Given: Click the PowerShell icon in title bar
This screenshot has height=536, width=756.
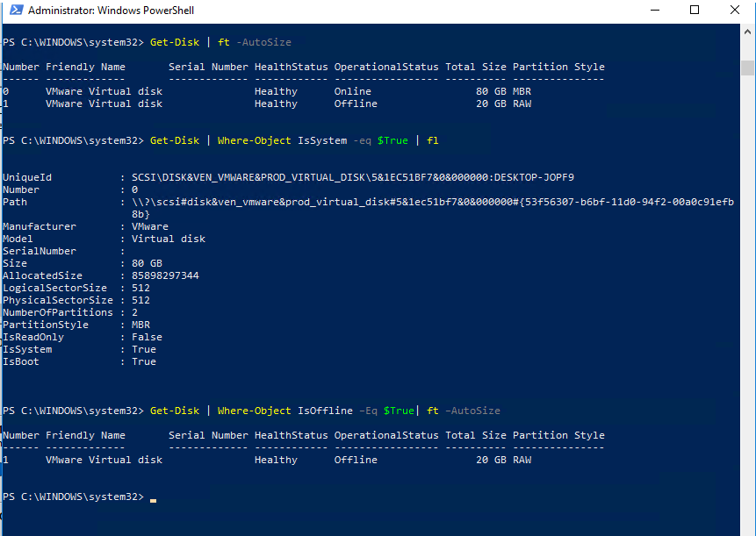Looking at the screenshot, I should click(x=16, y=11).
